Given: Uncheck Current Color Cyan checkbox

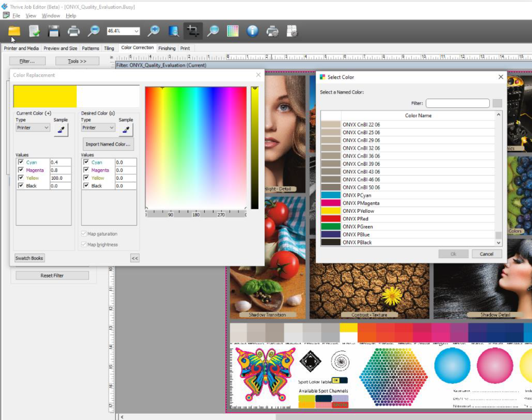Looking at the screenshot, I should [x=21, y=162].
